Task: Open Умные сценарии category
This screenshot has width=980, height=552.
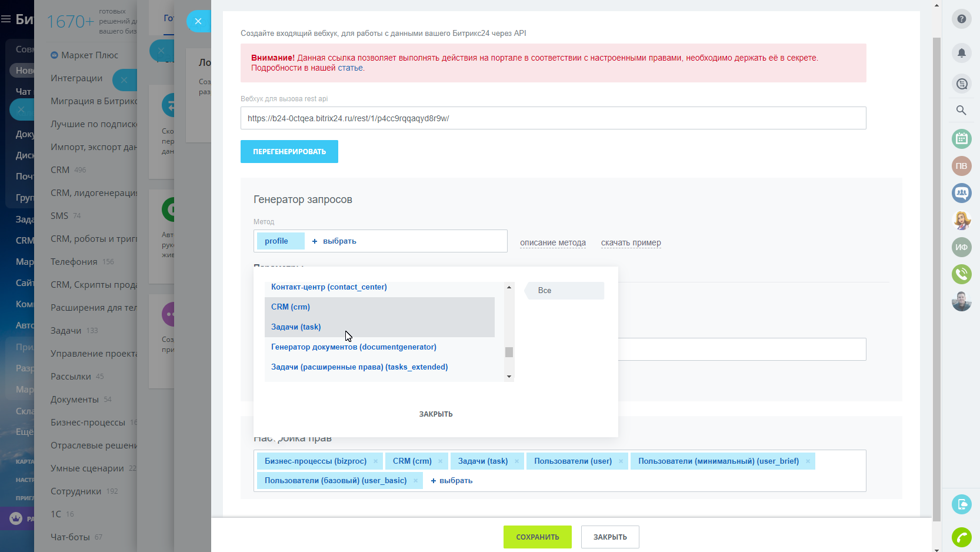Action: coord(93,468)
